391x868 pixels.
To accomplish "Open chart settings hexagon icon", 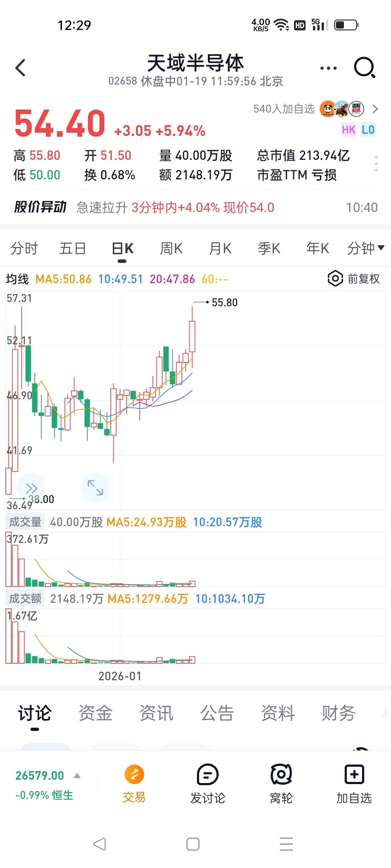I will (335, 278).
